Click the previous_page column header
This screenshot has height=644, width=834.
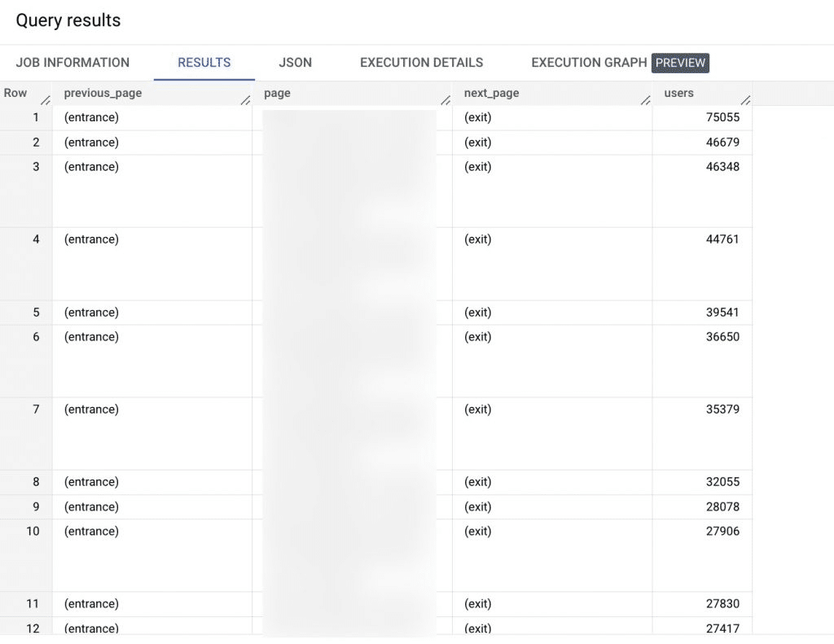point(103,93)
